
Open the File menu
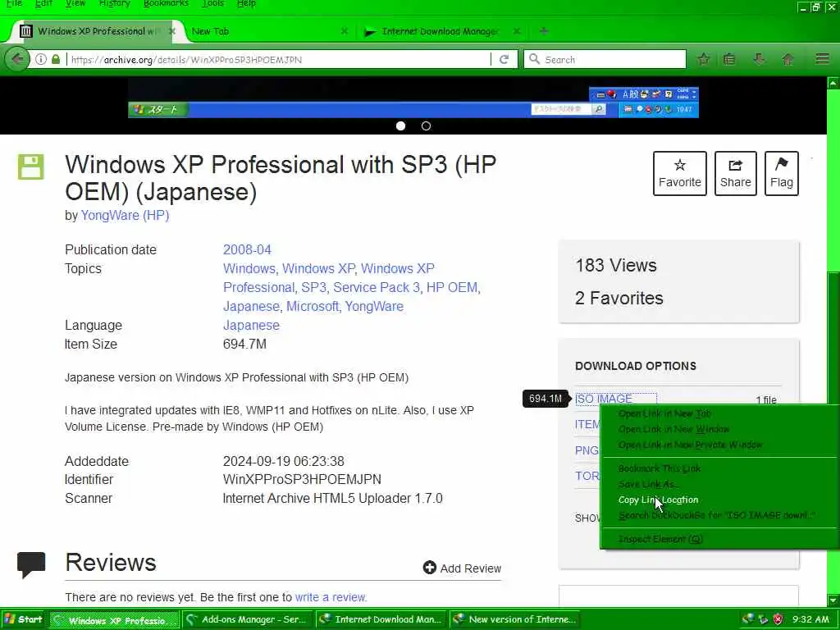15,4
